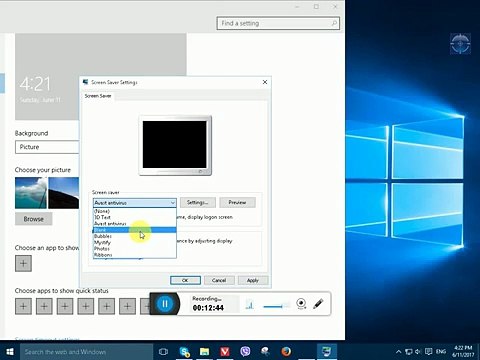
Task: Launch the red V app on taskbar
Action: coord(225,352)
